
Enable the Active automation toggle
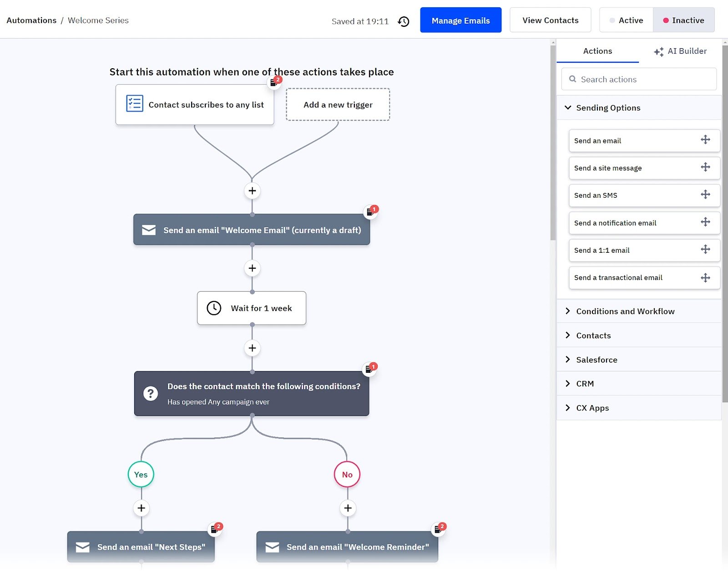(x=626, y=20)
